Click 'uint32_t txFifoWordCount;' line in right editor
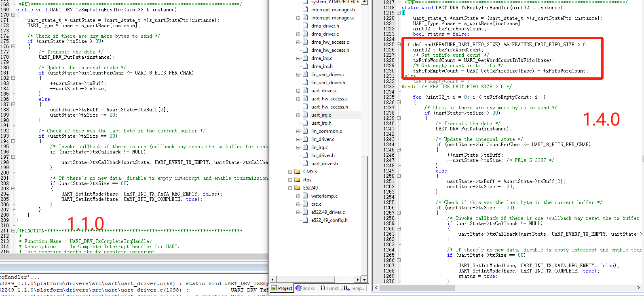The image size is (644, 296). coord(448,50)
